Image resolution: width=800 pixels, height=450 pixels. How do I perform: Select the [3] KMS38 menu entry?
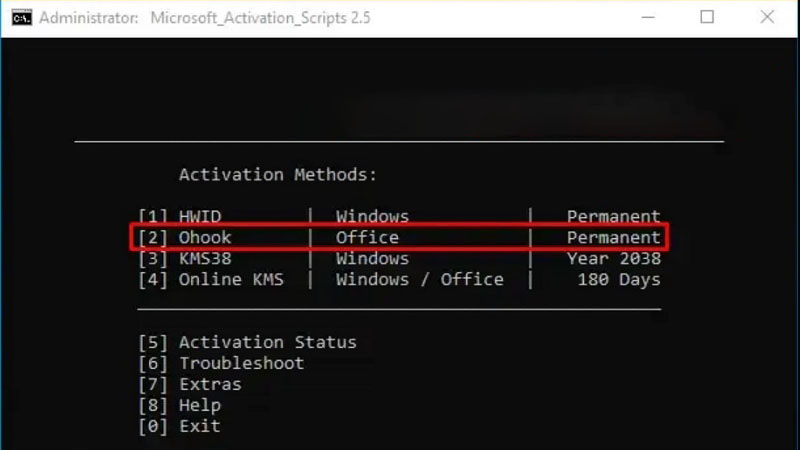185,259
